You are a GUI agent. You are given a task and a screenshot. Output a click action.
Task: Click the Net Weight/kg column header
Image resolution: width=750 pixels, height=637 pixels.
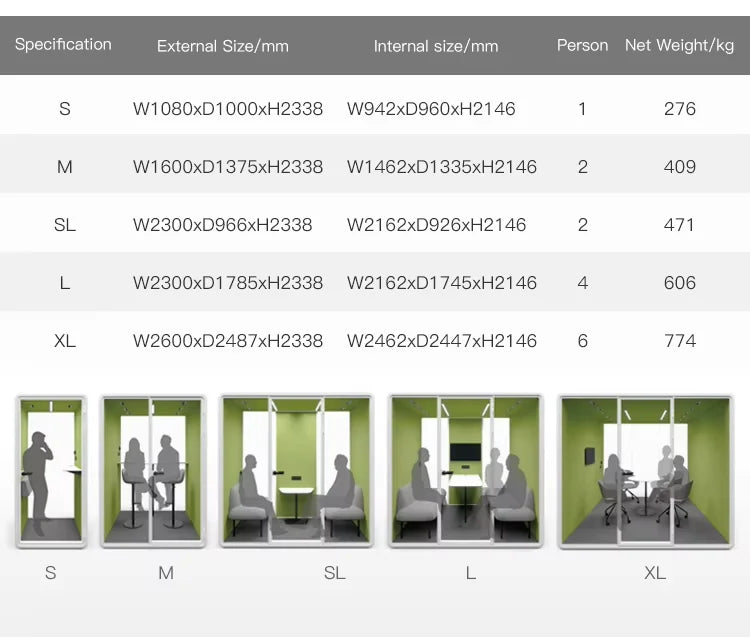pyautogui.click(x=679, y=45)
